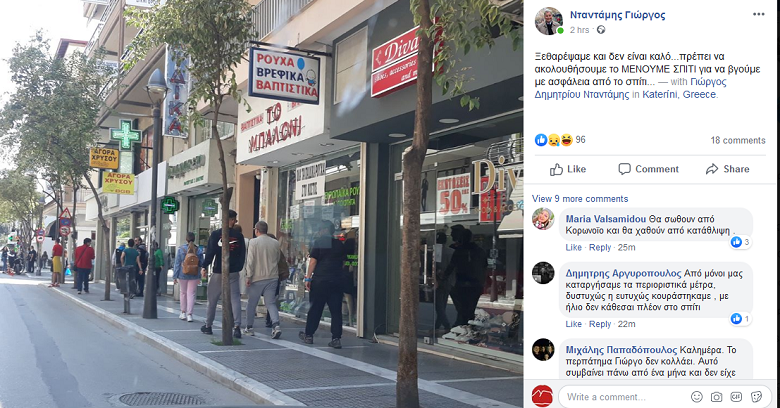Image resolution: width=780 pixels, height=408 pixels.
Task: Click the like badge on Maria Valsamidou's comment
Action: 741,242
